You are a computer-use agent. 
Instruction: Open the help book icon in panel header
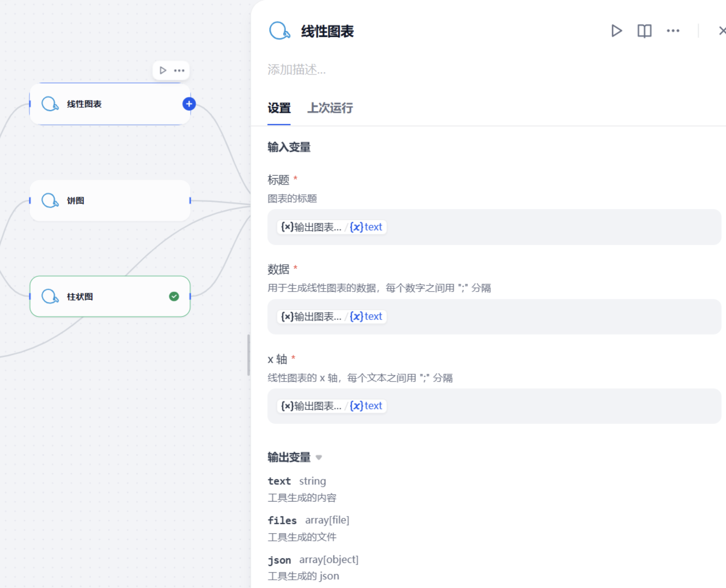coord(644,31)
